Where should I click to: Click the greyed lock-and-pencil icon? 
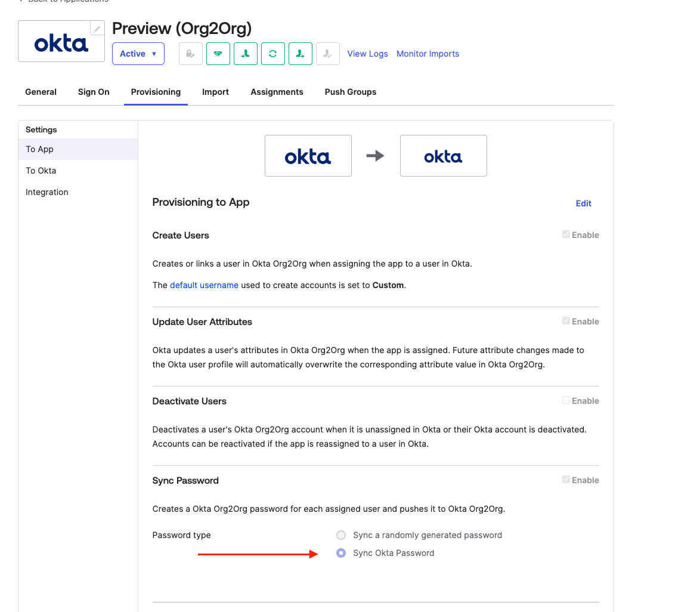(191, 54)
